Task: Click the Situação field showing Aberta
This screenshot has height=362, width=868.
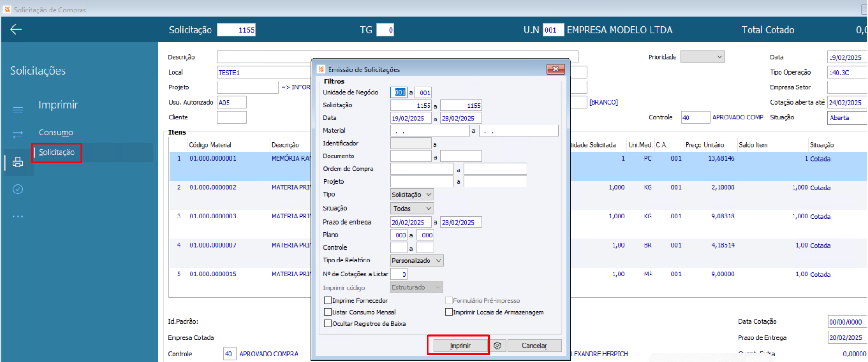Action: coord(847,118)
